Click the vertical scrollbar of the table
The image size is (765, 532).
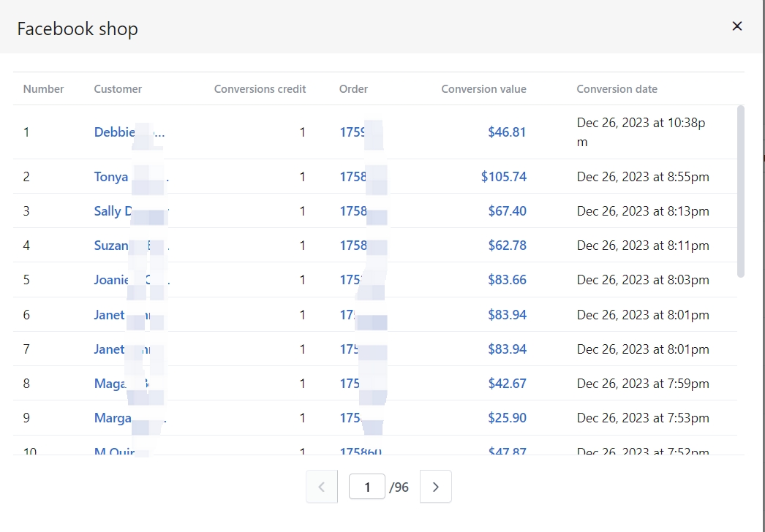pos(741,191)
